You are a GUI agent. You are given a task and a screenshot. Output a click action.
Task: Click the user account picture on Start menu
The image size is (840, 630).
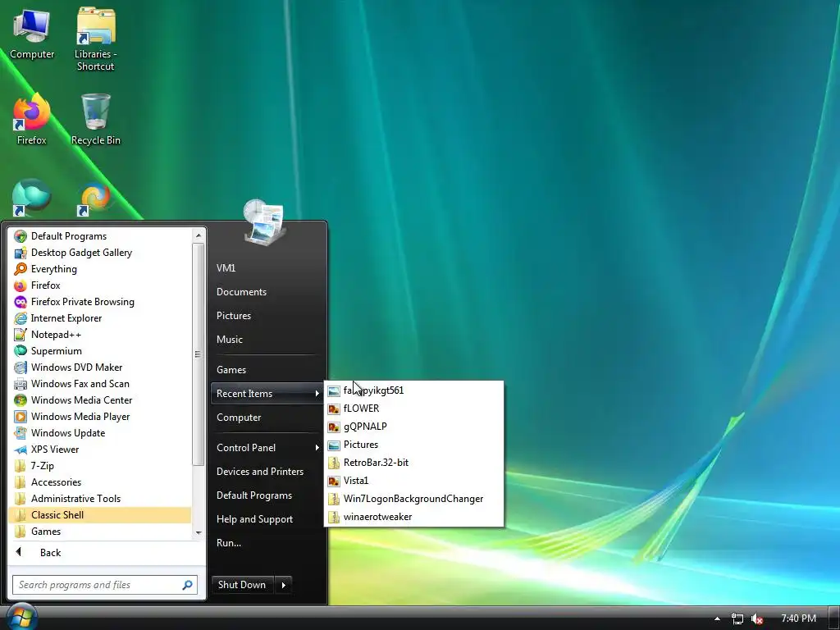tap(265, 222)
